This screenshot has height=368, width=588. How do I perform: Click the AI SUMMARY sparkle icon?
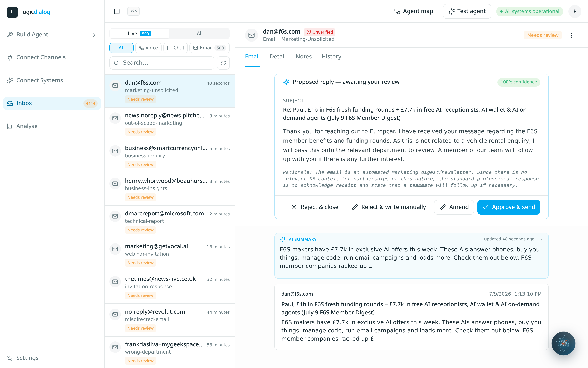coord(283,239)
